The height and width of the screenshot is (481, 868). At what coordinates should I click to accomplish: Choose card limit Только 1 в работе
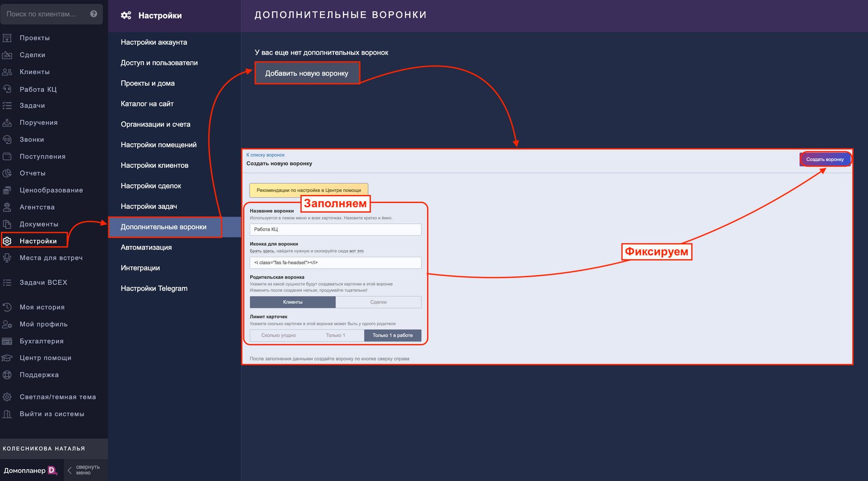[393, 335]
